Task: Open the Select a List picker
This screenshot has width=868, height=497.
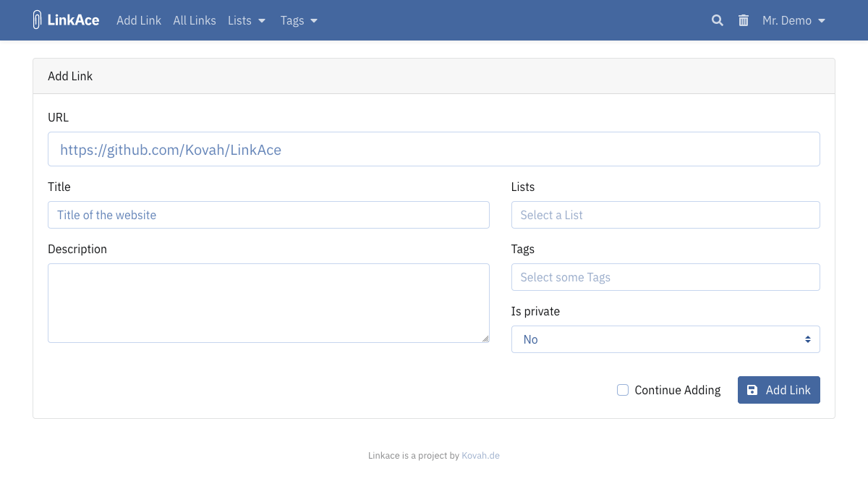Action: pyautogui.click(x=665, y=215)
